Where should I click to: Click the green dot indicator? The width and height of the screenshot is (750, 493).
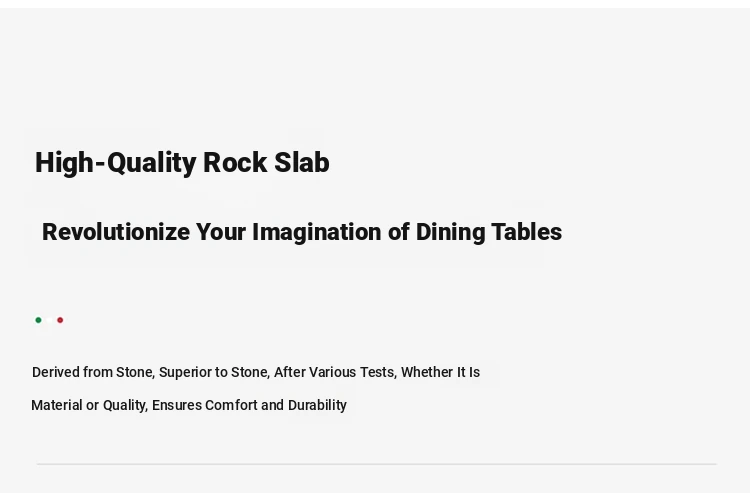pyautogui.click(x=38, y=320)
